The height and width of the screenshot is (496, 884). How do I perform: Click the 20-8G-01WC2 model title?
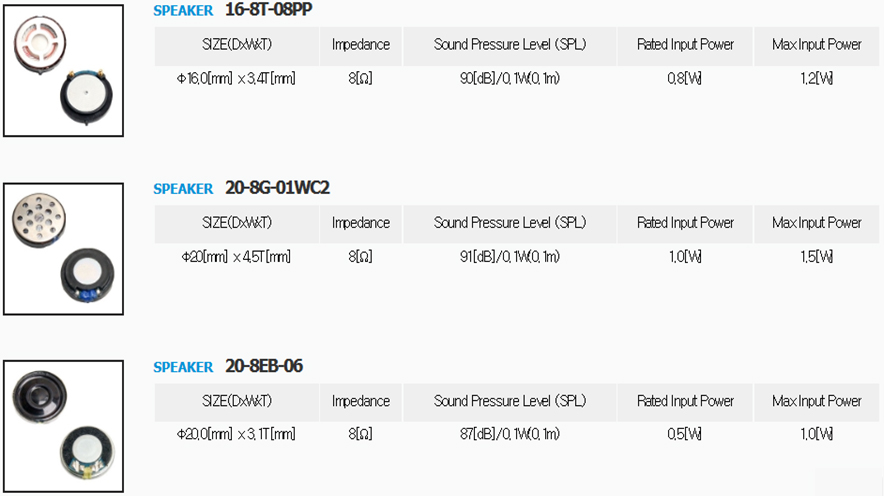point(277,188)
